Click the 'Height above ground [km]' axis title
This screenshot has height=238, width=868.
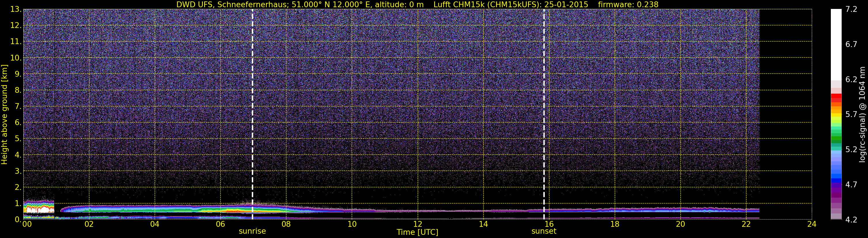[x=4, y=115]
